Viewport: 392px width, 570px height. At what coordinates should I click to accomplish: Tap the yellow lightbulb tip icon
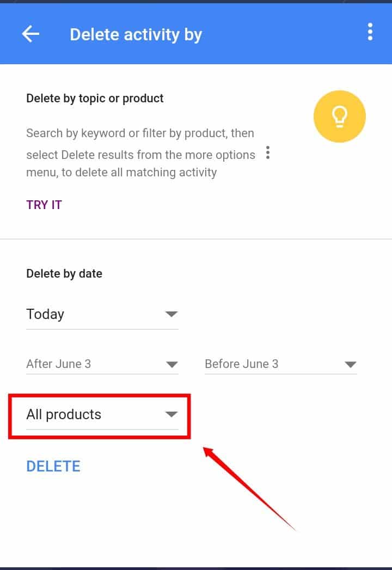click(340, 117)
